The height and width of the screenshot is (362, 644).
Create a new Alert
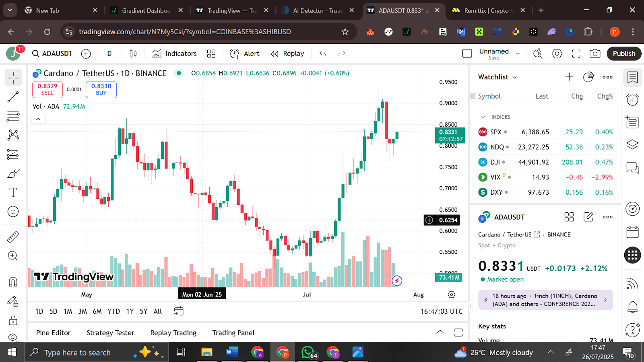[x=245, y=53]
